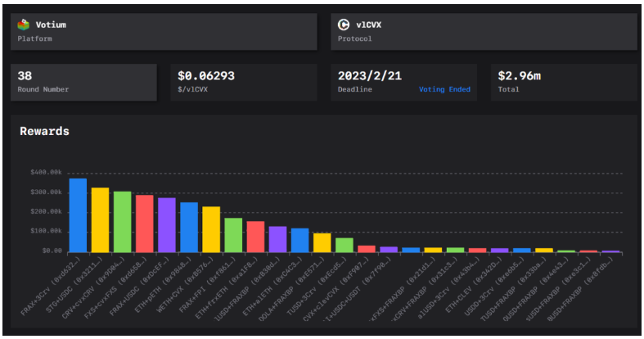Viewport: 644px width, 339px height.
Task: Click the ETH+frxETH (0xa1F8) red bar
Action: pyautogui.click(x=255, y=237)
